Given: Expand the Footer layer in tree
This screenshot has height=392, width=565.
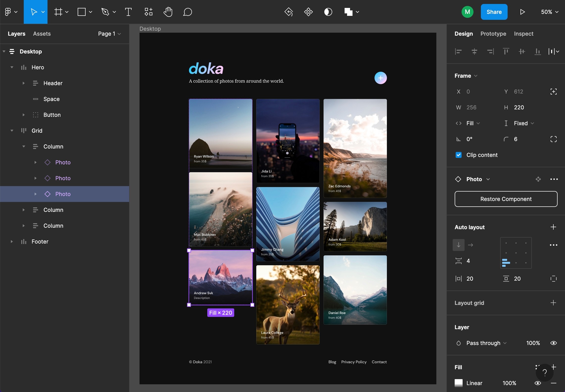Looking at the screenshot, I should pos(12,242).
